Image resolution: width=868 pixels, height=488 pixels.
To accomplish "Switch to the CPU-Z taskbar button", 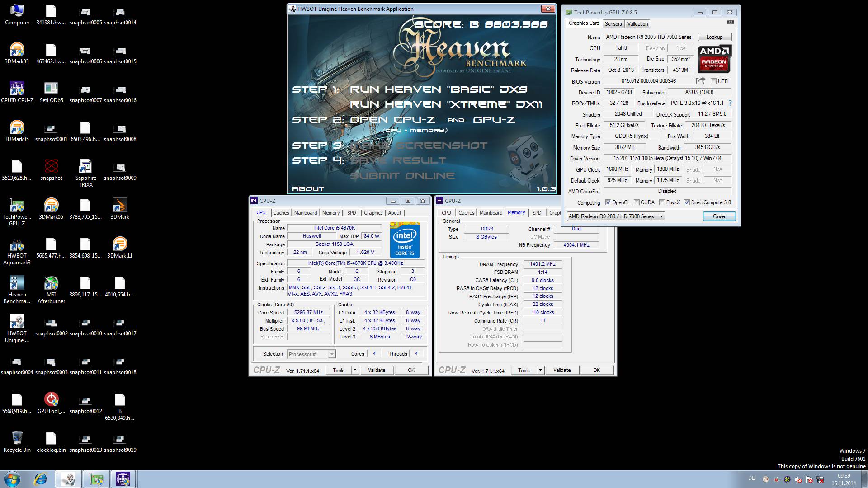I will (x=123, y=479).
